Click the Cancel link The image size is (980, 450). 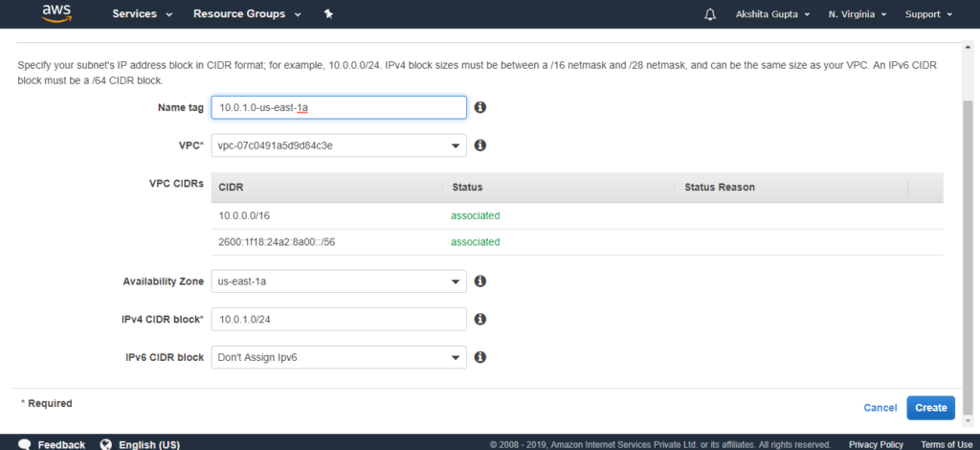[x=880, y=408]
